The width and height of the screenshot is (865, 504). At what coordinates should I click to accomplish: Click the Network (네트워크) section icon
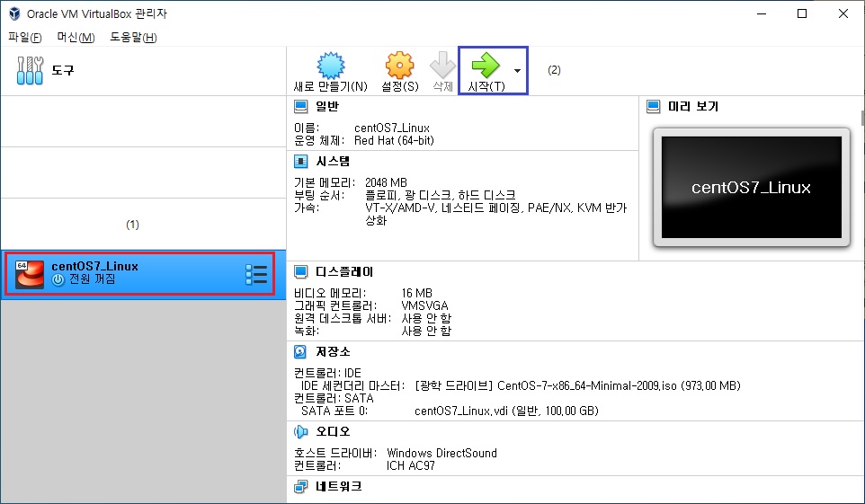point(300,486)
